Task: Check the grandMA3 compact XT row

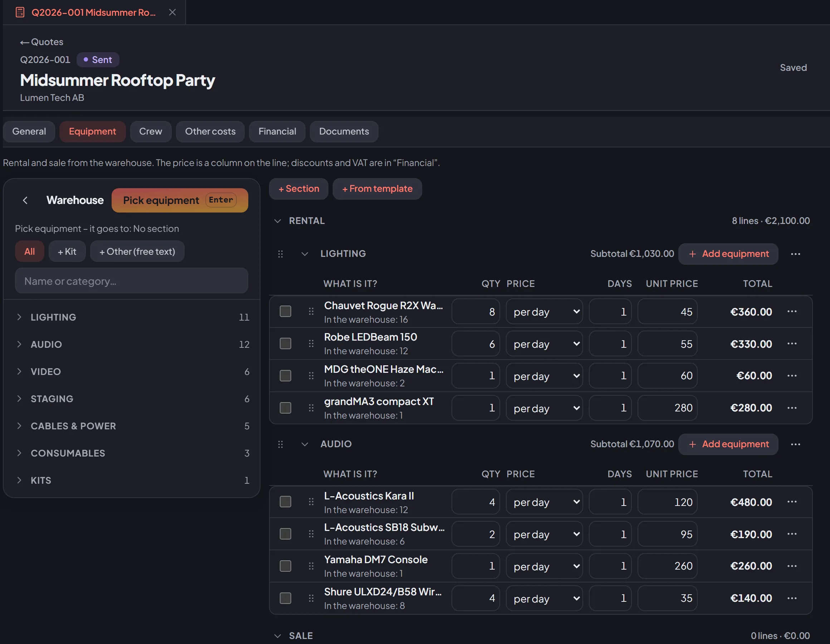Action: coord(285,408)
